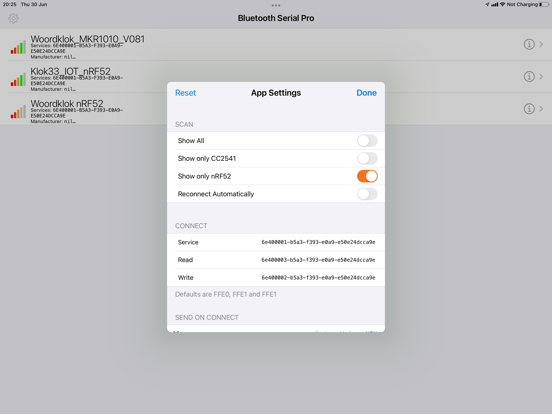Tap info icon for Woordklok_MKR1010_V081
This screenshot has width=552, height=414.
pos(529,44)
